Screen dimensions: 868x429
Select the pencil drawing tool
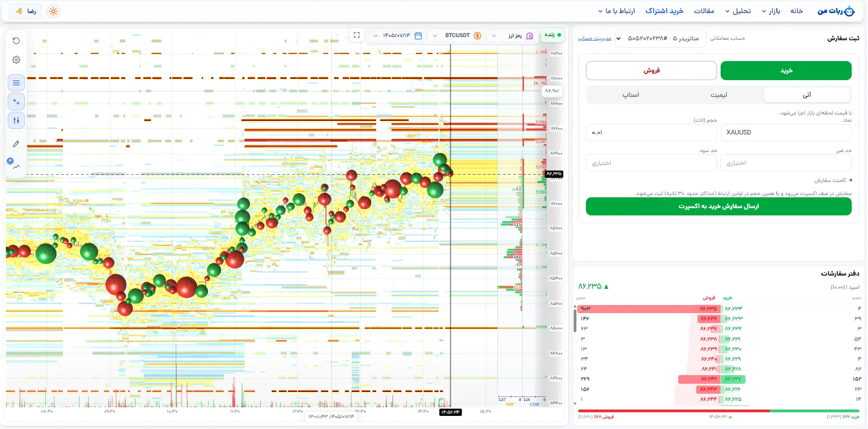point(16,144)
